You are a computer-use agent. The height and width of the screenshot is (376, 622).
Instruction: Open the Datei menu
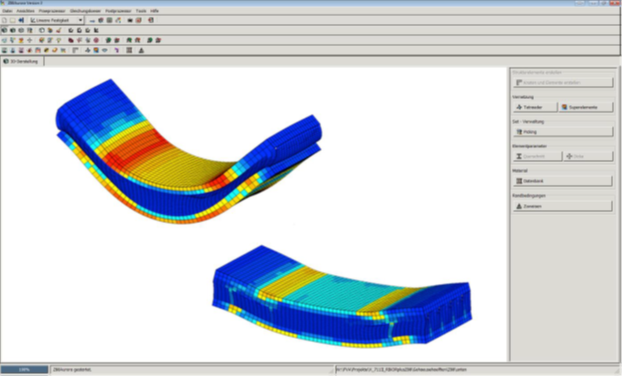7,11
